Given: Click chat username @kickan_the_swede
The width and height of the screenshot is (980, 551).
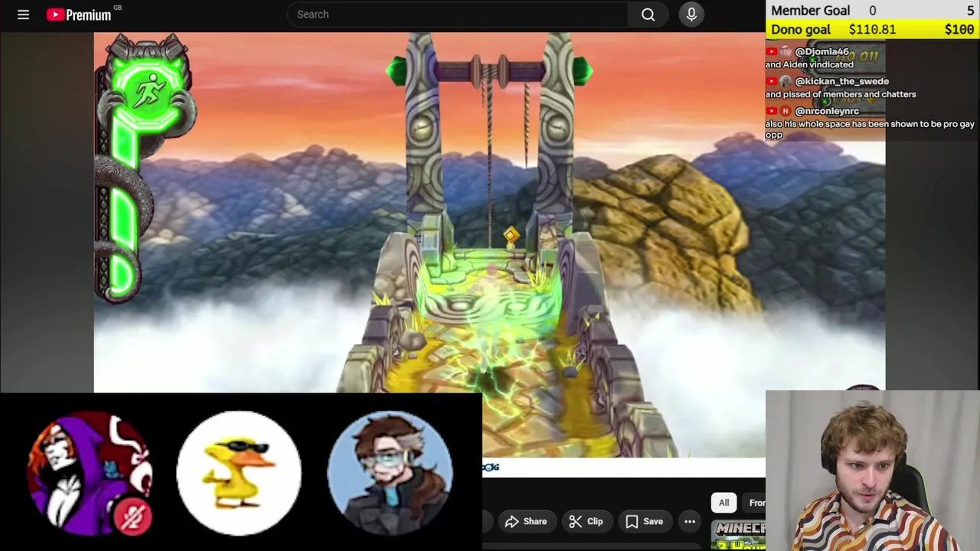Looking at the screenshot, I should tap(841, 81).
